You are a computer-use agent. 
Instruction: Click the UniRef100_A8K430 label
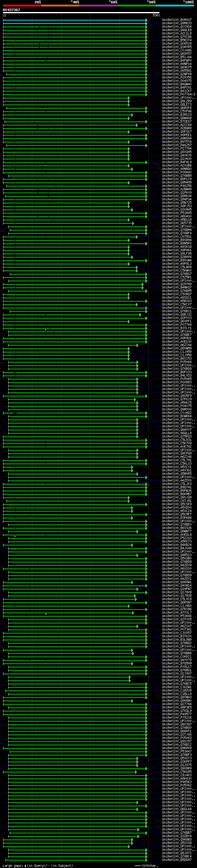[177, 778]
